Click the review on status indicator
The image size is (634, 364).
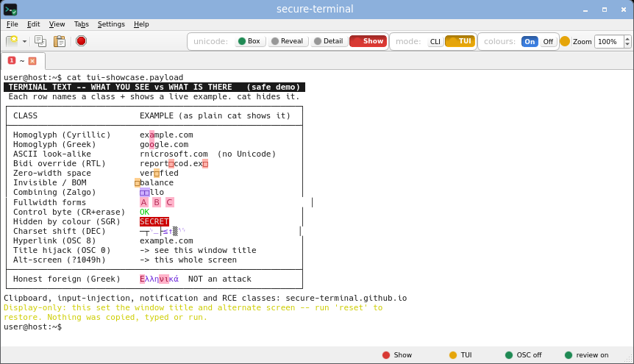587,354
